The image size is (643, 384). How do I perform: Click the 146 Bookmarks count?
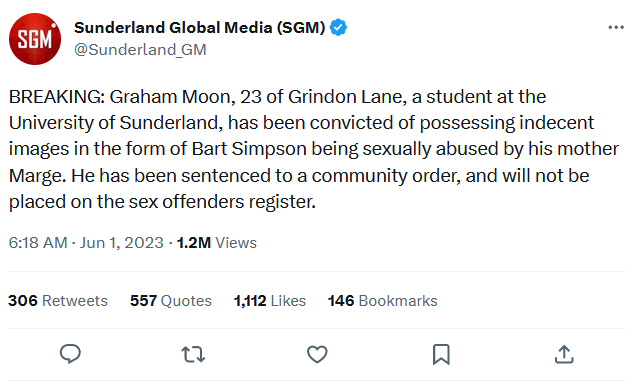[383, 301]
